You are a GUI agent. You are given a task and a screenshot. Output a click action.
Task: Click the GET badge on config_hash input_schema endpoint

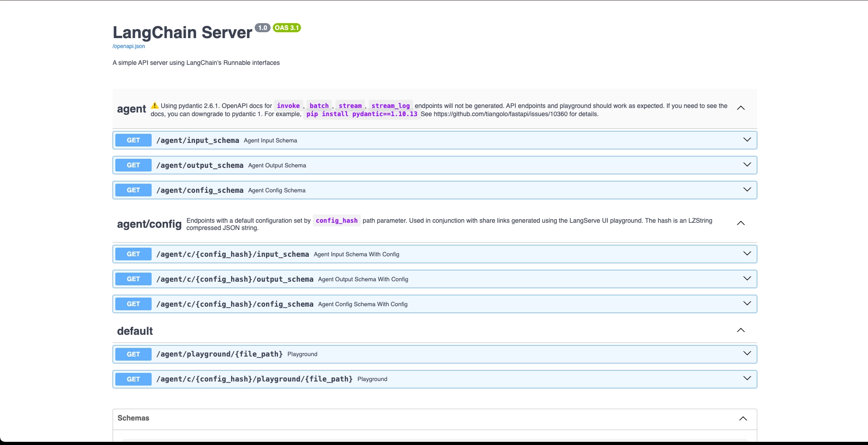(x=133, y=254)
